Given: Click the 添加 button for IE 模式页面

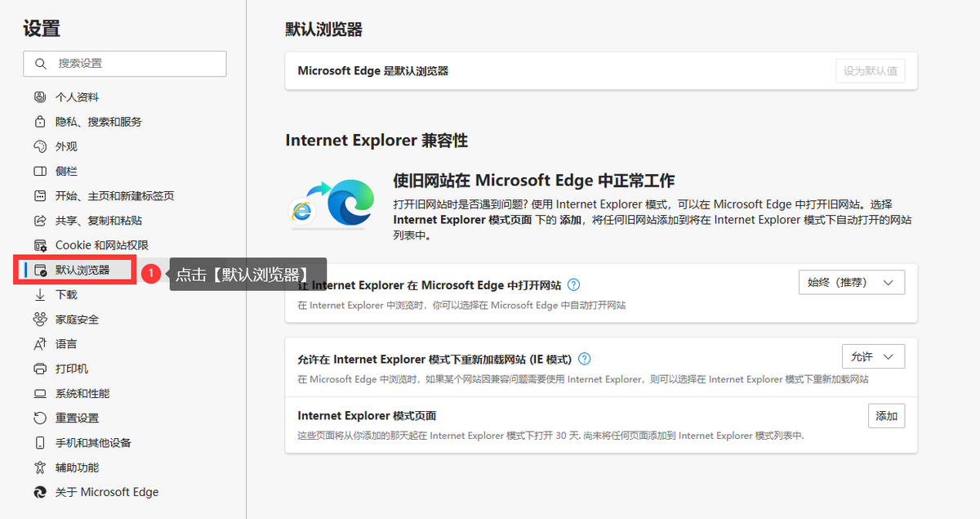Looking at the screenshot, I should [x=886, y=415].
